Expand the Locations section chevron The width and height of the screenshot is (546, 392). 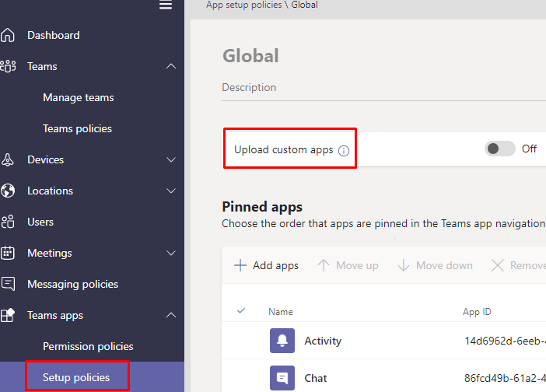[171, 191]
